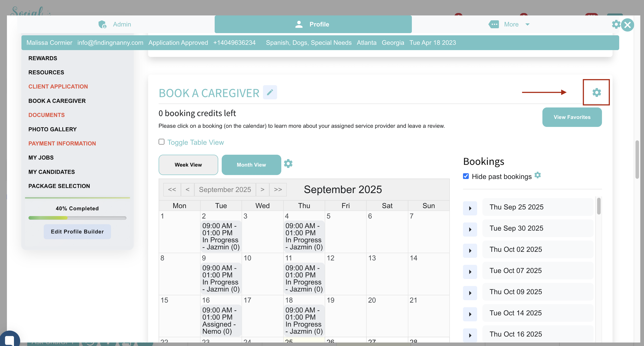Open the highlighted gear settings in Book A Caregiver header

pyautogui.click(x=596, y=92)
